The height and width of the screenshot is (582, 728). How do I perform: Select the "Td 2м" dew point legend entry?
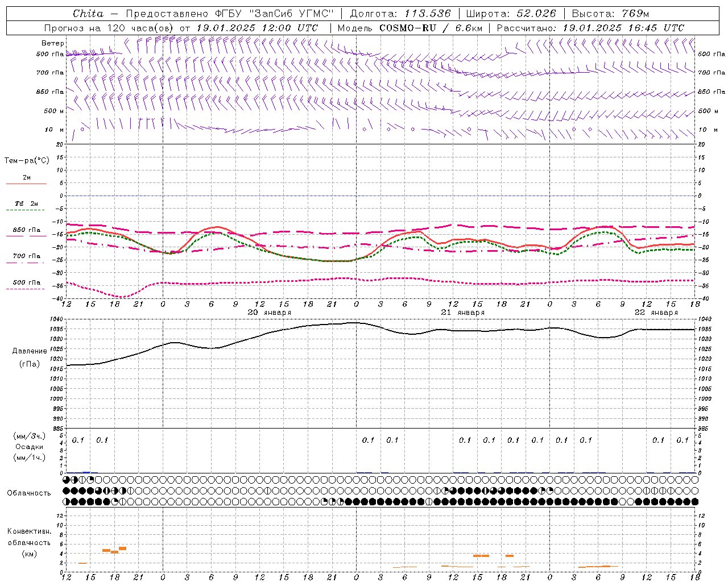pos(26,203)
